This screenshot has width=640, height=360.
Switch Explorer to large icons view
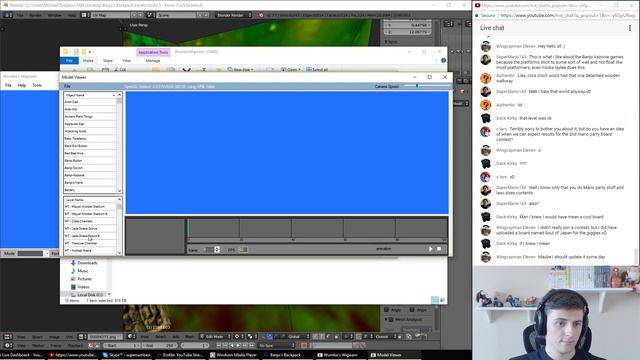point(442,300)
